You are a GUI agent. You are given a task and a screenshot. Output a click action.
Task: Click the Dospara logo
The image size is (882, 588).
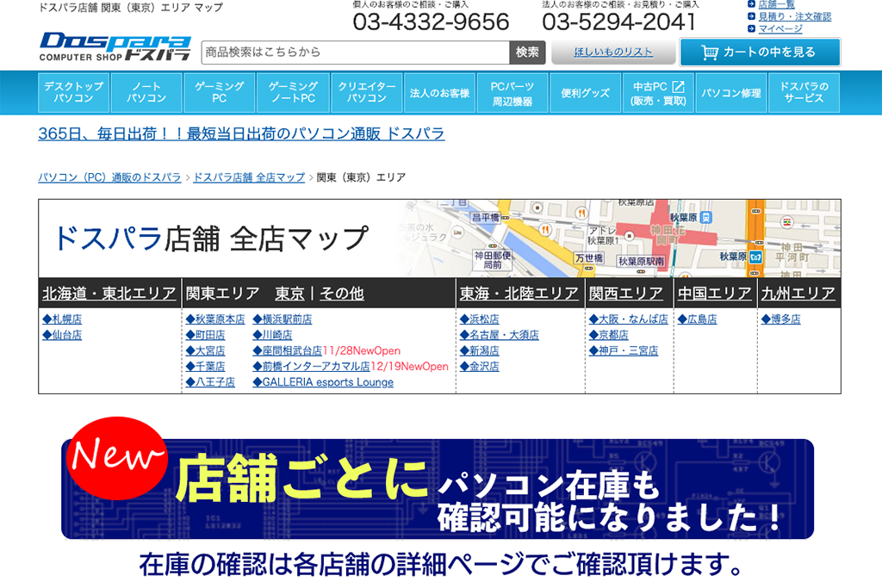[115, 47]
